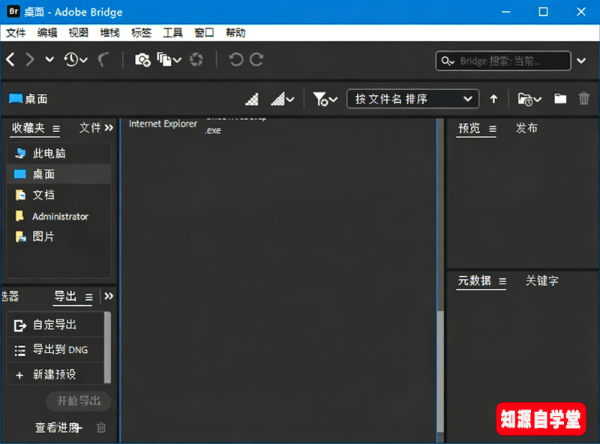Rotate 90 degrees counterclockwise
600x444 pixels.
(236, 60)
